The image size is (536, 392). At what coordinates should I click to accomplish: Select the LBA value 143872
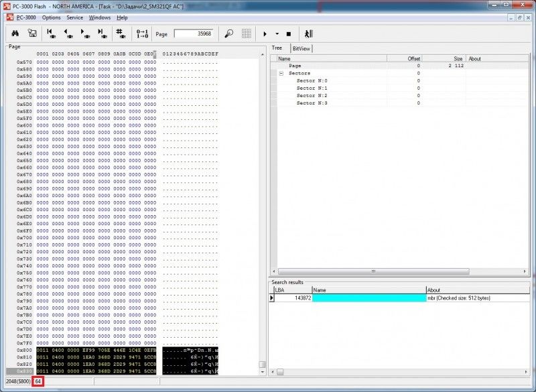click(x=303, y=298)
